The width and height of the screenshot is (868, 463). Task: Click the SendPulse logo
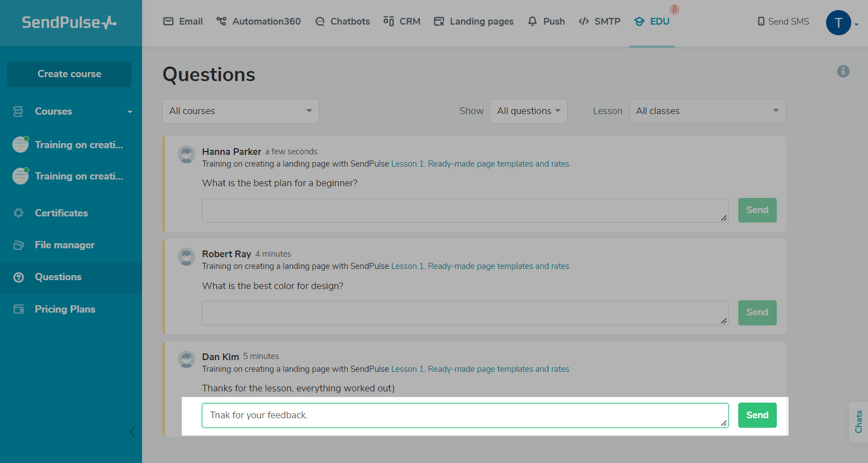(x=69, y=22)
